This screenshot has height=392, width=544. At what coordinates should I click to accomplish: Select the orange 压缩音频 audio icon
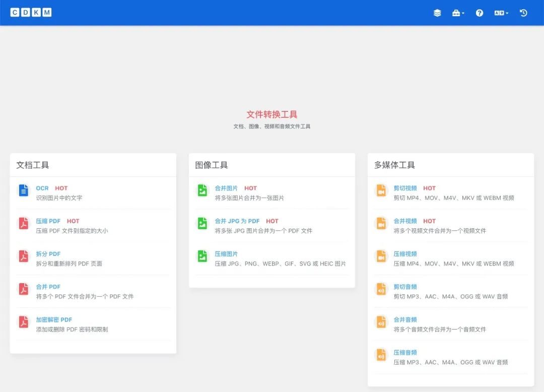[381, 356]
